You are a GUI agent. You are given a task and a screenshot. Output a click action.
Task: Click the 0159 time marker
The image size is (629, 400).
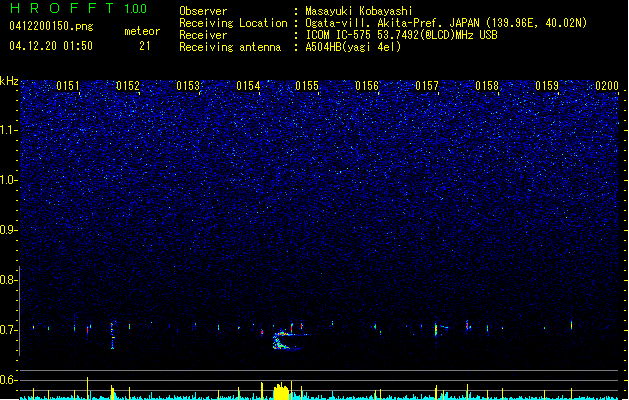(x=547, y=86)
